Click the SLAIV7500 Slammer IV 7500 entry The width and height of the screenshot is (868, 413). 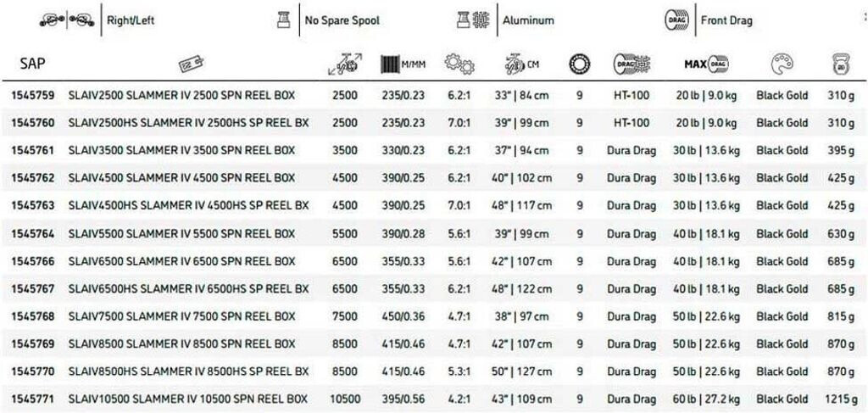(181, 316)
